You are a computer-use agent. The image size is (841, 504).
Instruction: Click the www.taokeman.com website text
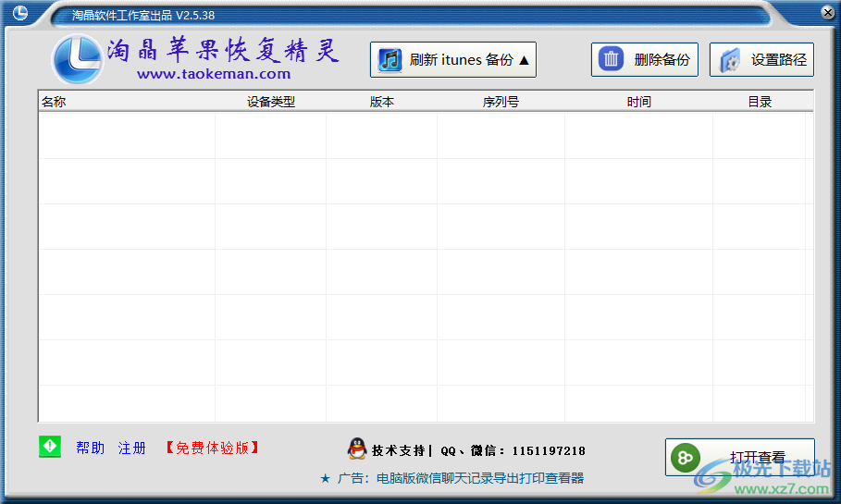point(214,74)
